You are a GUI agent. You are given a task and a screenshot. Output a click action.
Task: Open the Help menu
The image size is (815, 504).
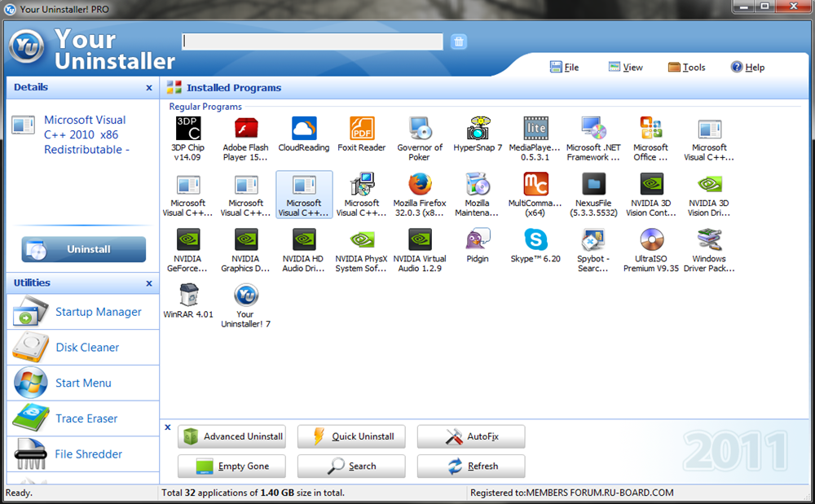[x=748, y=67]
